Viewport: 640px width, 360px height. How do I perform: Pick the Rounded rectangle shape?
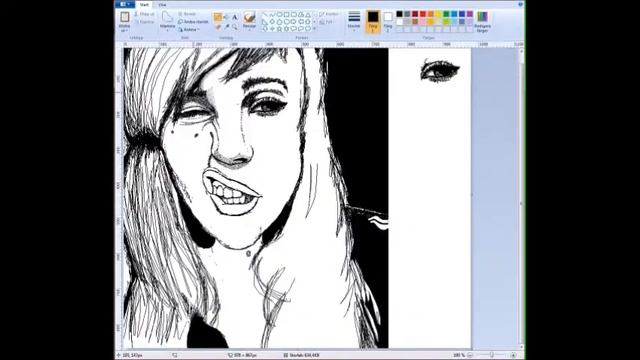[294, 15]
